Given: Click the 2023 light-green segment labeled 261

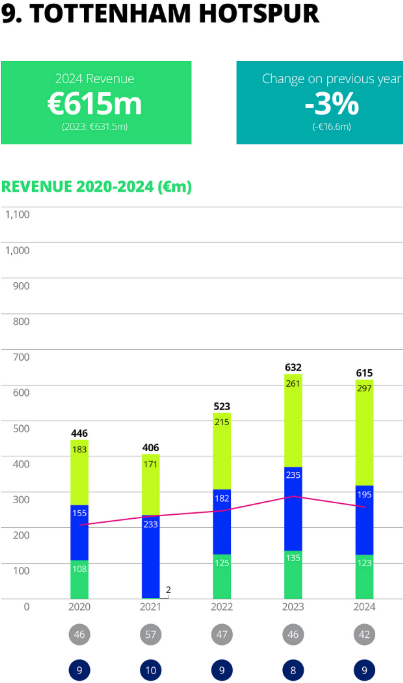Looking at the screenshot, I should 293,420.
